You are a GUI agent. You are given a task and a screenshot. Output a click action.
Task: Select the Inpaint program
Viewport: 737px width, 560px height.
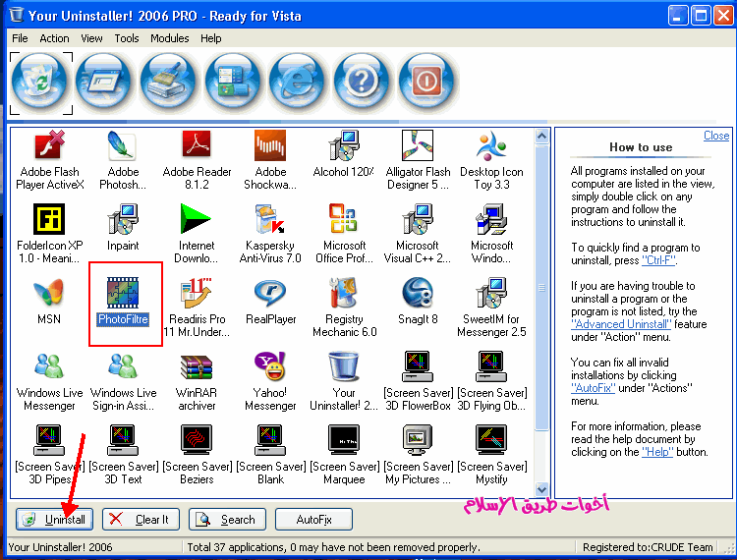click(x=123, y=228)
